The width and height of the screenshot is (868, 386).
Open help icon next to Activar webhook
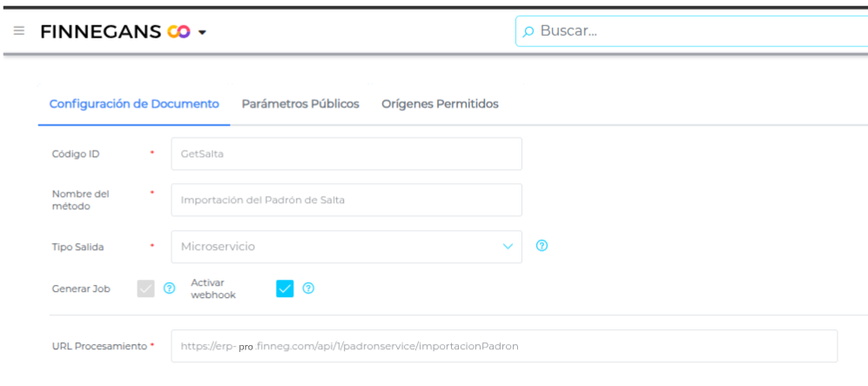coord(308,288)
